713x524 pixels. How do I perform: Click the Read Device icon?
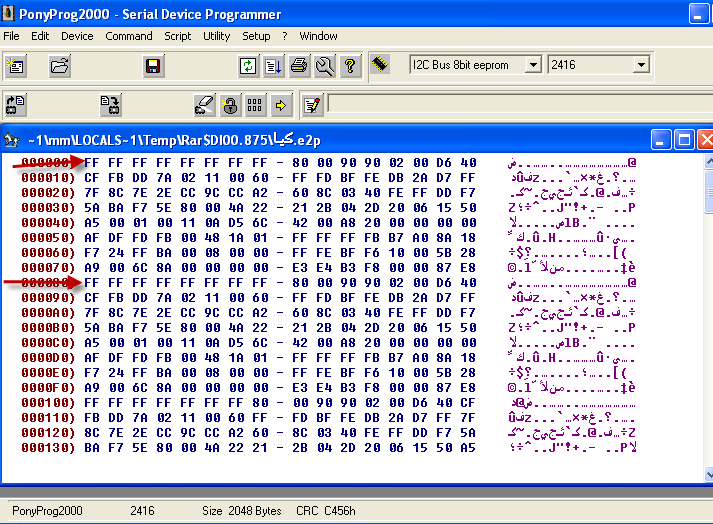point(15,105)
